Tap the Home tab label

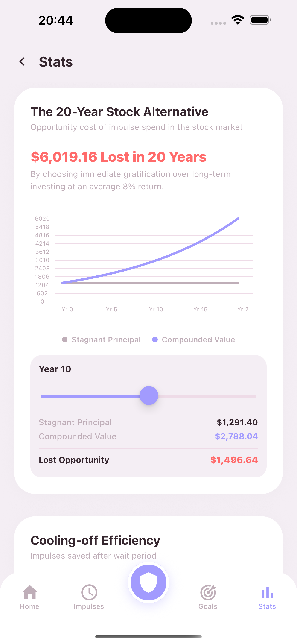[29, 606]
